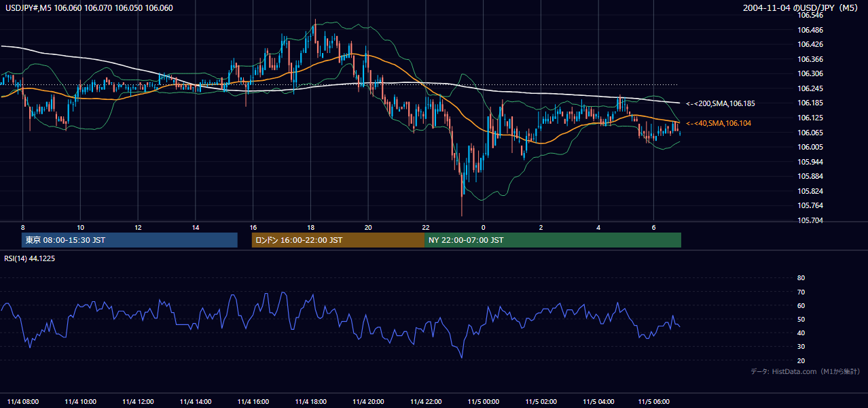
Task: Click RSI scale value 20
Action: click(801, 360)
